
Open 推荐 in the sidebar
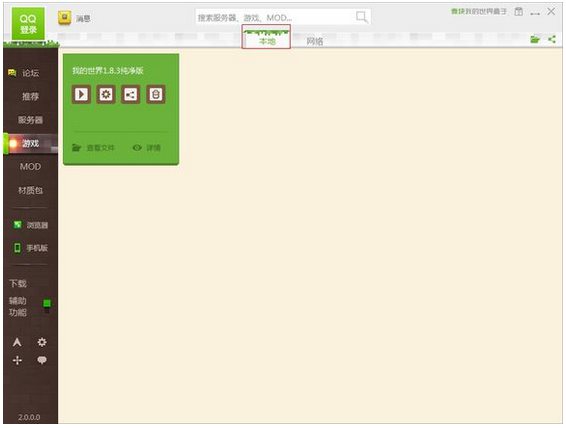coord(30,96)
